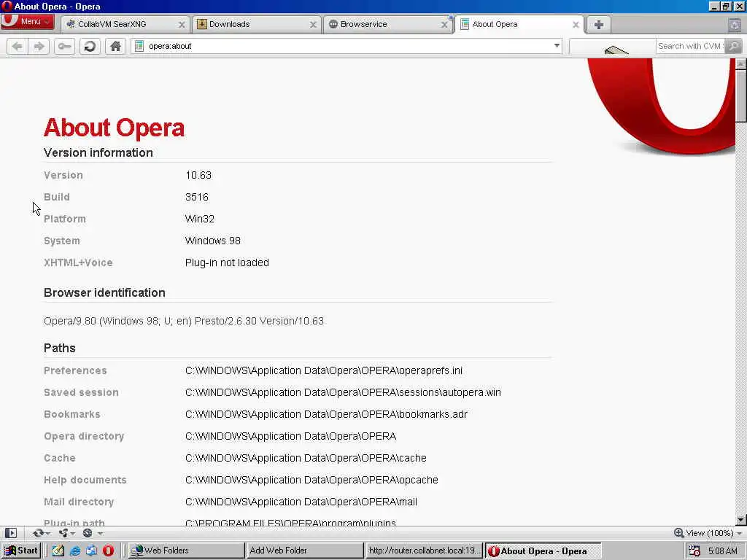This screenshot has height=560, width=747.
Task: Click the bookmarks.adr path
Action: (326, 414)
